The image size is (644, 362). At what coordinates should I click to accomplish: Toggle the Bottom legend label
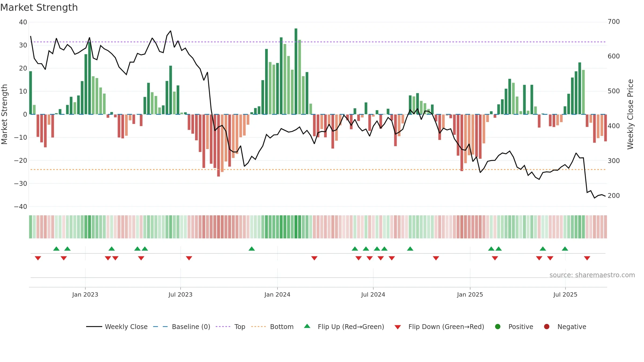click(282, 327)
